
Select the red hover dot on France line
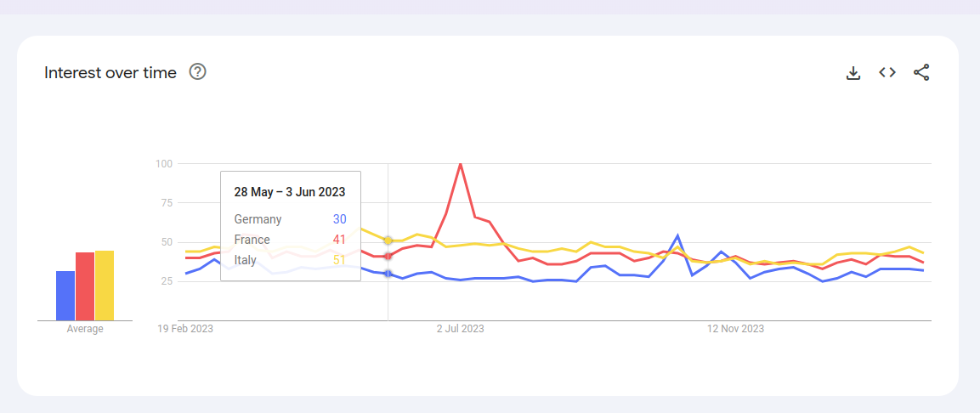click(x=388, y=256)
